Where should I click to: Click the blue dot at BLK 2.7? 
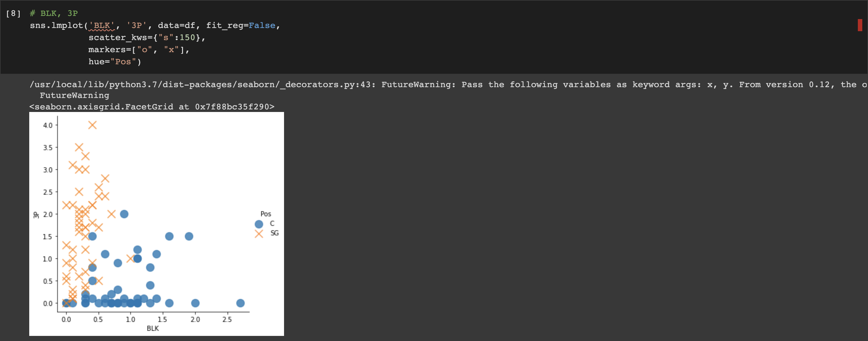240,303
